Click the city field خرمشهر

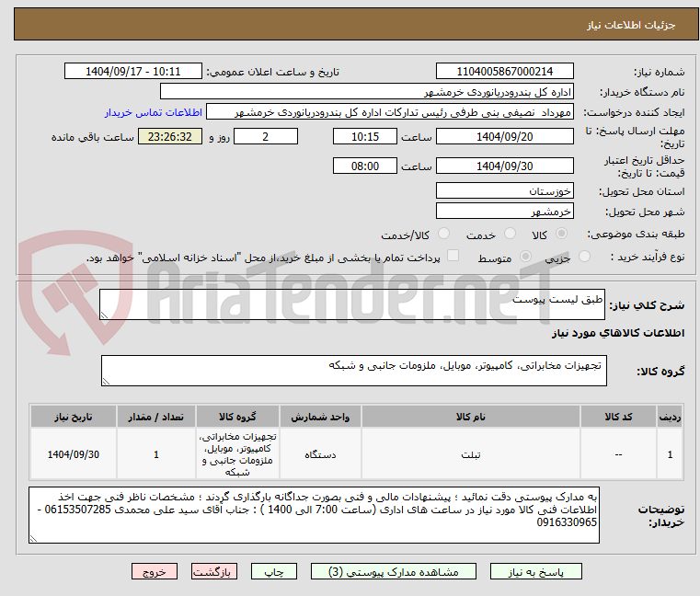pos(504,211)
